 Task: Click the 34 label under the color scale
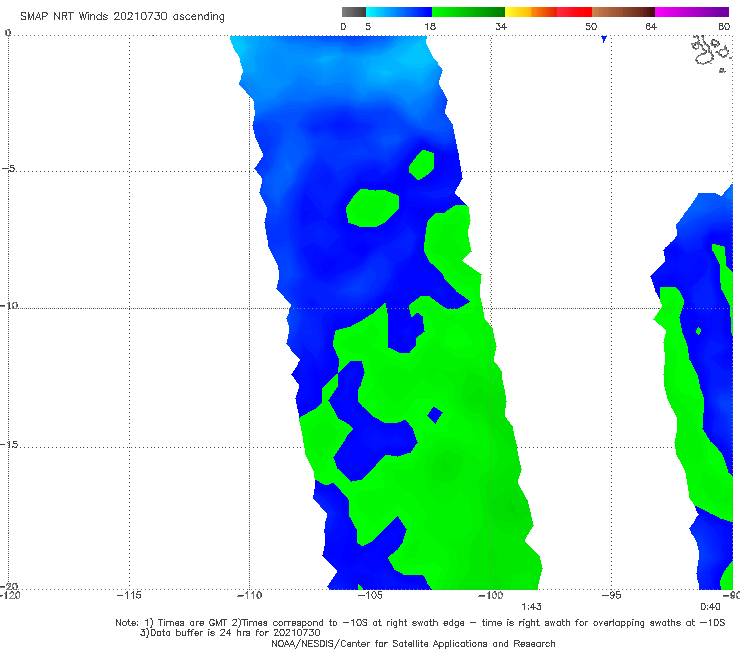pos(501,26)
